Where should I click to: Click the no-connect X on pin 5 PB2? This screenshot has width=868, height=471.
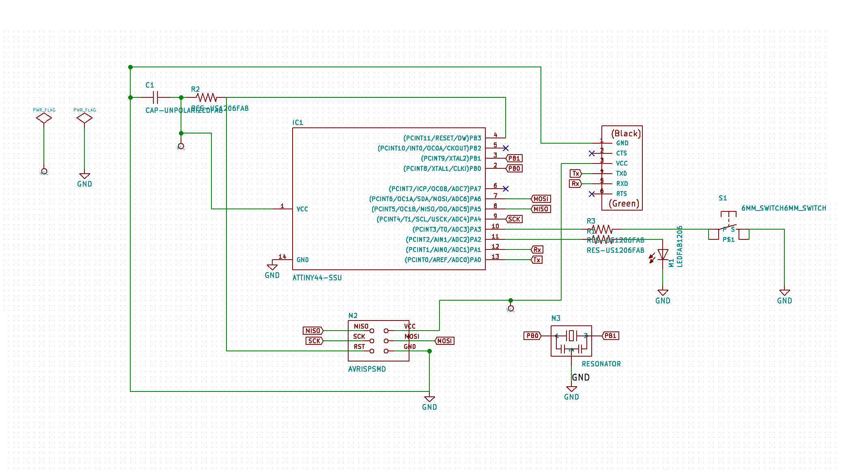coord(506,148)
